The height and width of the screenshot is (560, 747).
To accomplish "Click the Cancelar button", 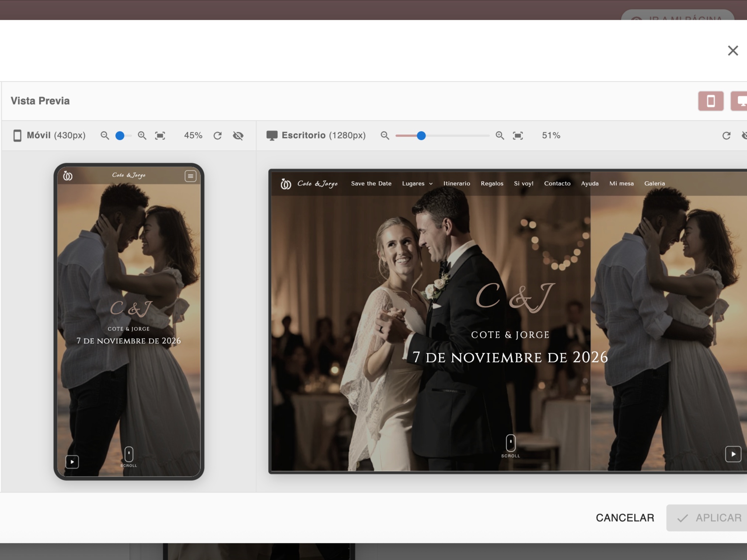I will [x=625, y=518].
